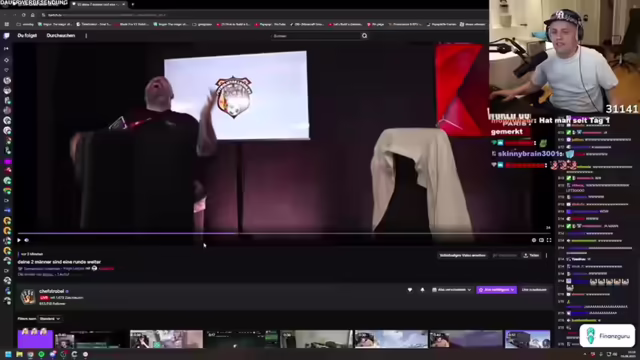
Task: Open Chrome from the taskbar
Action: click(30, 354)
